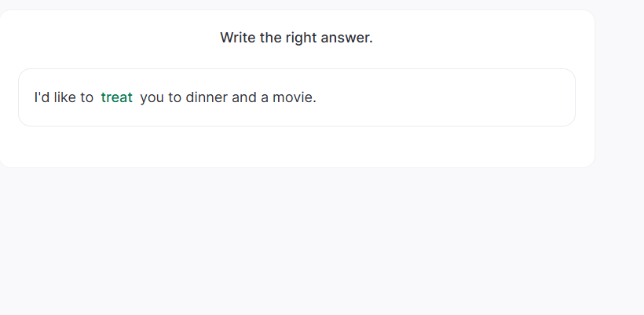644x315 pixels.
Task: Click the word "you" after the answer
Action: pyautogui.click(x=152, y=97)
